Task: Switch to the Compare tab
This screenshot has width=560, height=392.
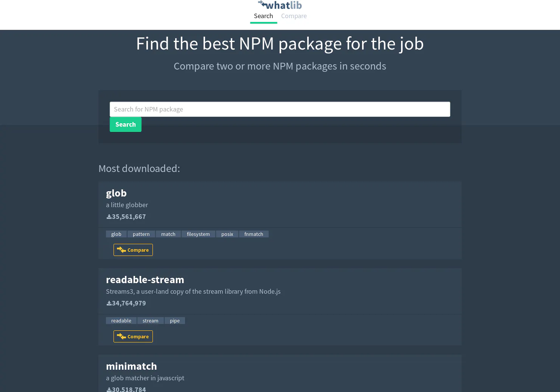Action: [294, 16]
